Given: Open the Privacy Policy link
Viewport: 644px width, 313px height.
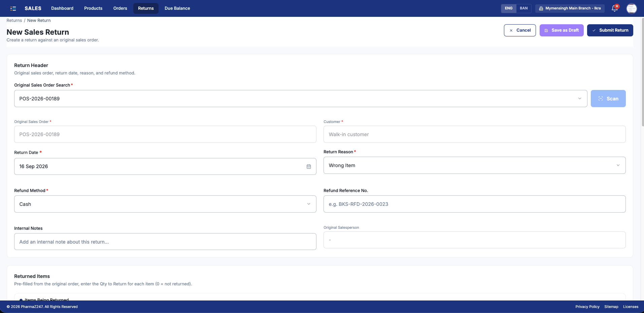Looking at the screenshot, I should pyautogui.click(x=587, y=307).
